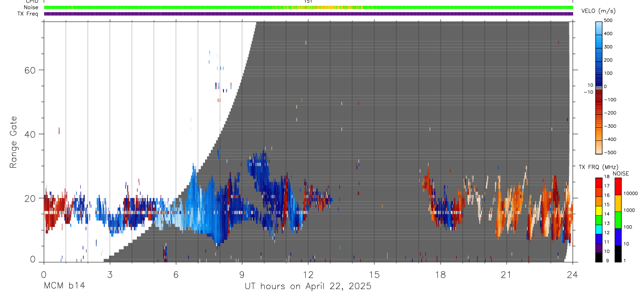The image size is (644, 297).
Task: Click the orange section of the Noise strip
Action: [x=322, y=7]
